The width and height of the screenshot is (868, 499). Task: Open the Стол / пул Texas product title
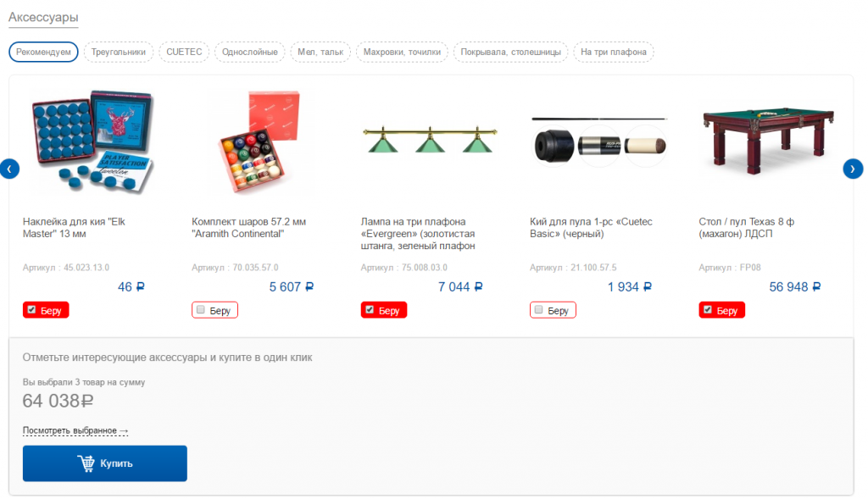point(746,228)
